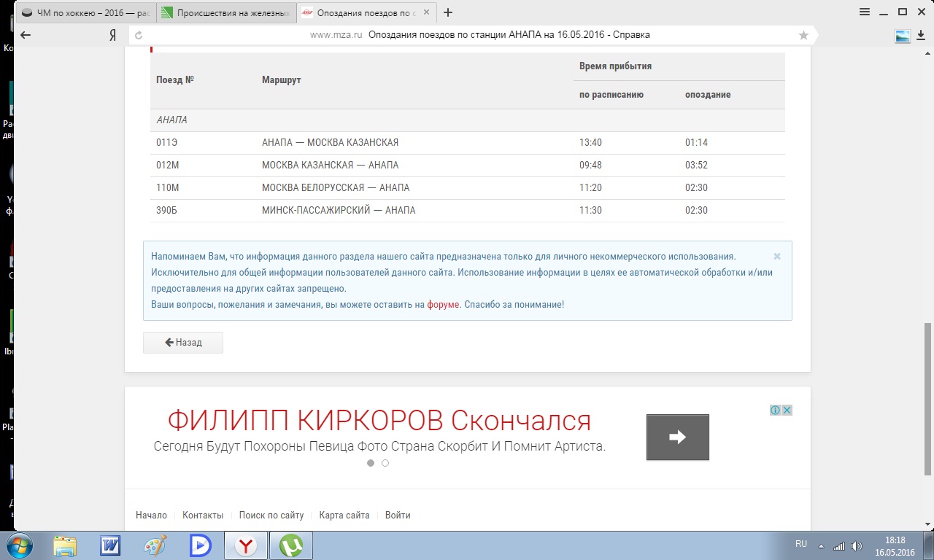Click the ad's arrow button
Viewport: 934px width, 560px height.
677,437
